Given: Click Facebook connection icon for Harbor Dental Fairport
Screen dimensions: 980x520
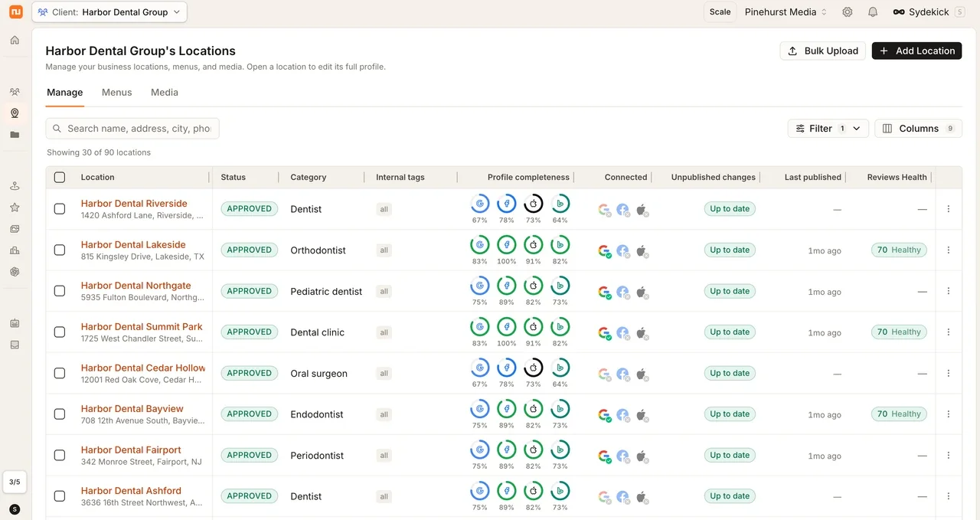Looking at the screenshot, I should point(623,456).
